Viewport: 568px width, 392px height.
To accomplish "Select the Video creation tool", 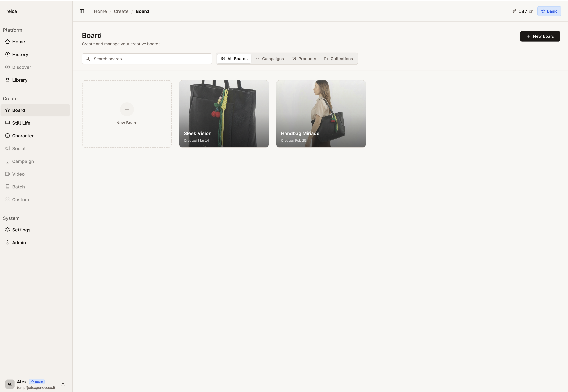I will click(x=18, y=174).
